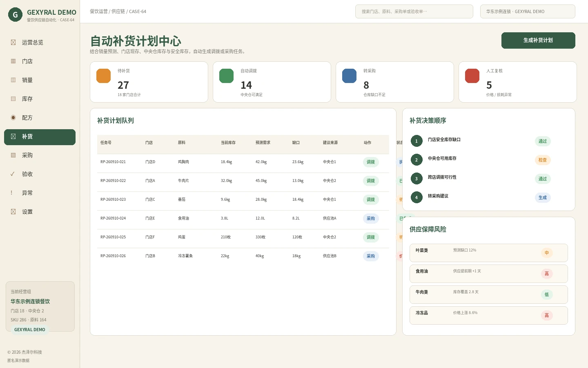
Task: Click the 补货 sidebar icon
Action: point(13,137)
